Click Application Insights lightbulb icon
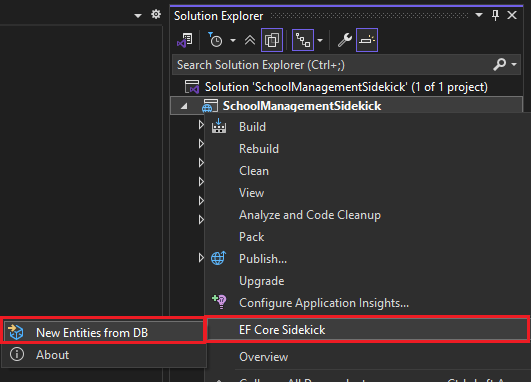This screenshot has width=531, height=382. point(219,301)
